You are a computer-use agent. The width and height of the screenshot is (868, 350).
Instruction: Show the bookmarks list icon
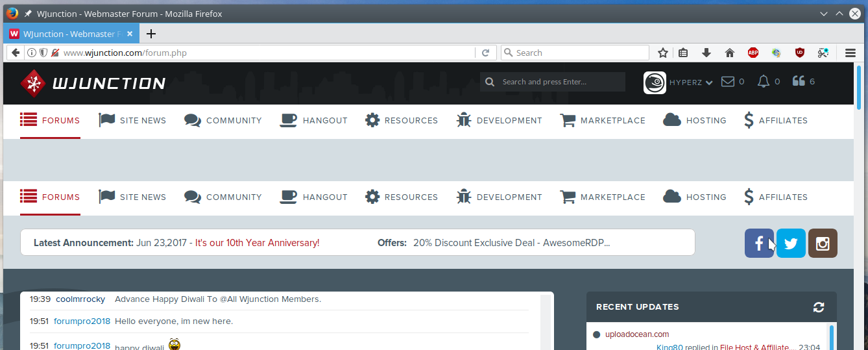click(x=684, y=53)
